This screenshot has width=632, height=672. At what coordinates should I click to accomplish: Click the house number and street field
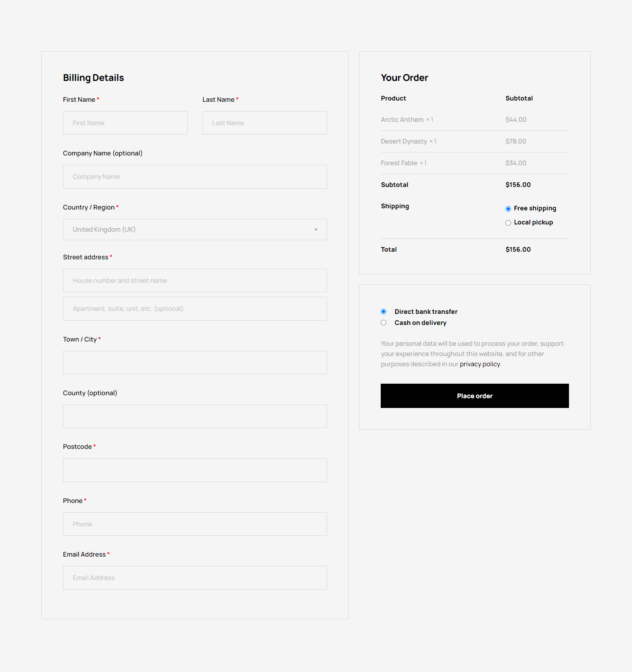[x=195, y=281]
